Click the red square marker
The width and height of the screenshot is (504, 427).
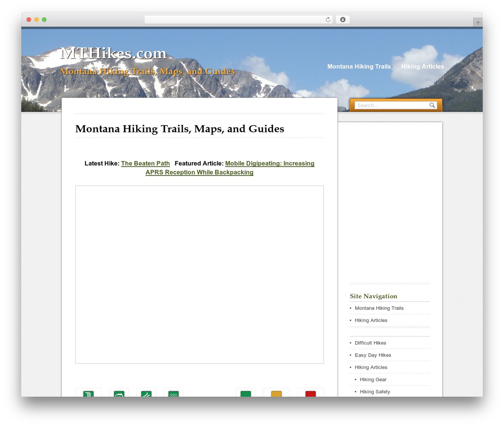[311, 394]
